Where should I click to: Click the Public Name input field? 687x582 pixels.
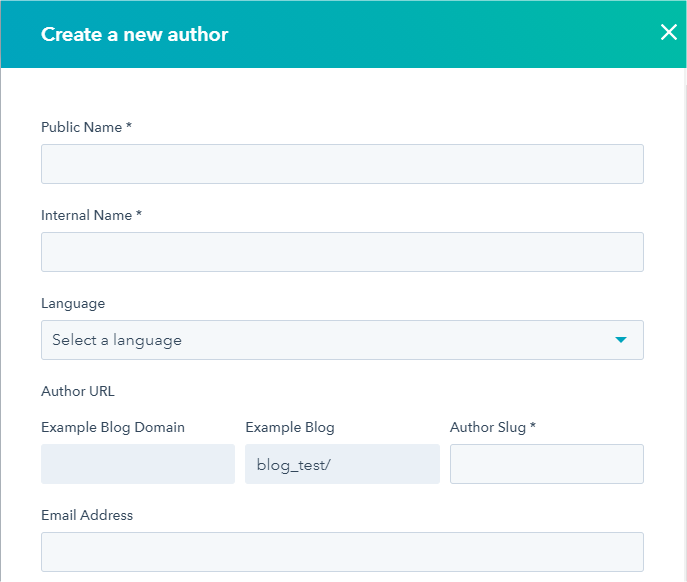coord(342,164)
